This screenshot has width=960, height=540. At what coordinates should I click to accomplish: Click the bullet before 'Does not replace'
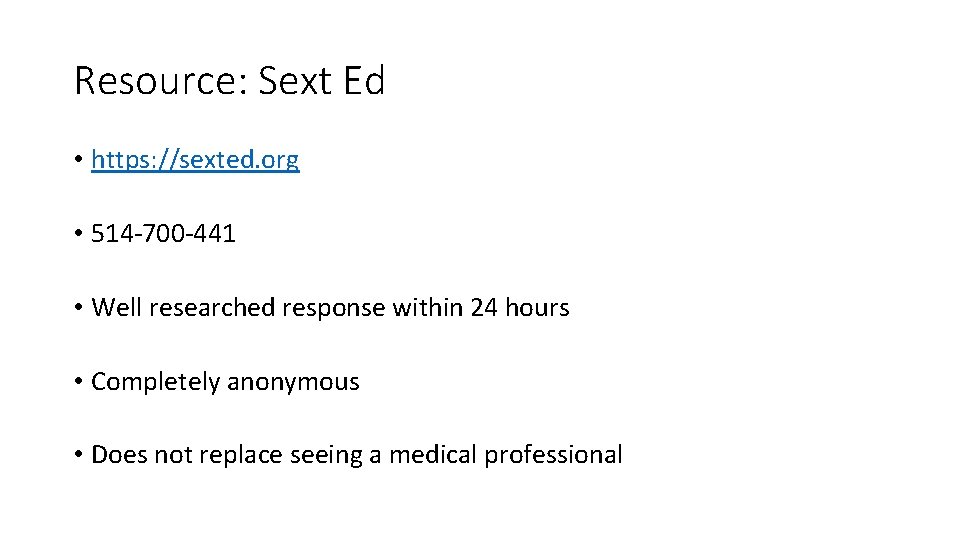78,455
